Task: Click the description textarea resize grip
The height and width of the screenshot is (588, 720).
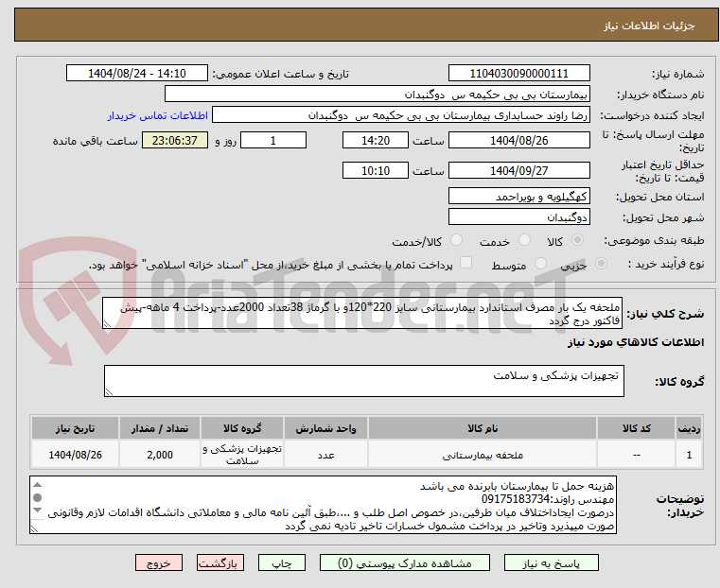Action: (107, 324)
